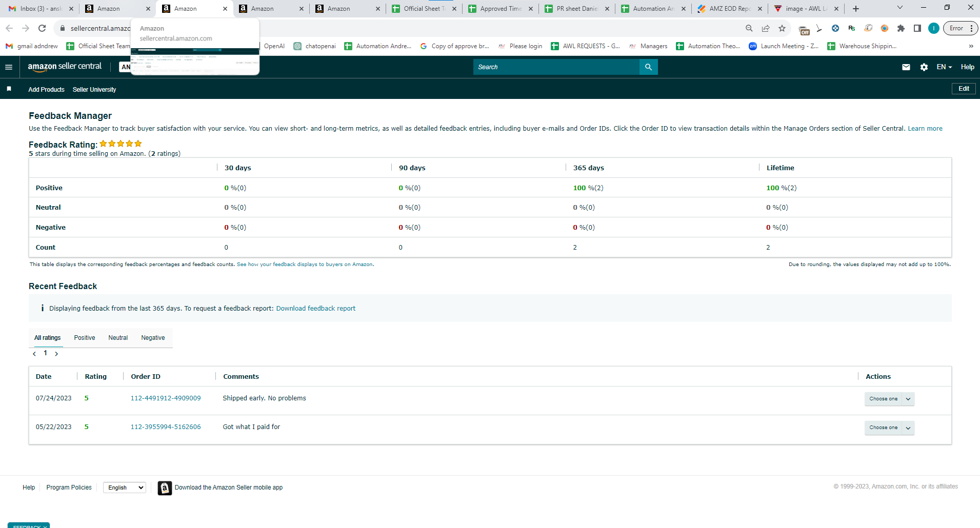
Task: Switch to the AMZ EOD Report browser tab
Action: pos(729,9)
